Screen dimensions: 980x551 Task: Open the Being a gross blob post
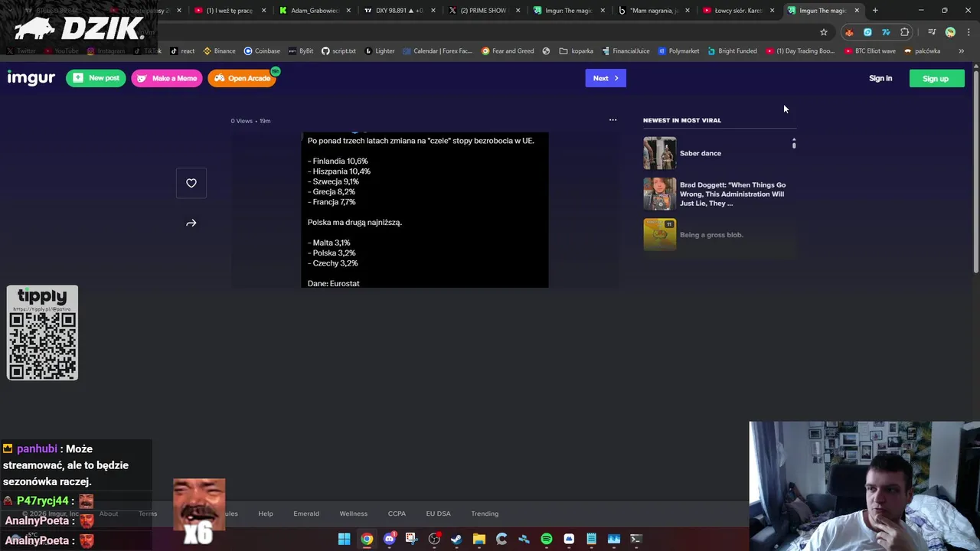(x=711, y=235)
